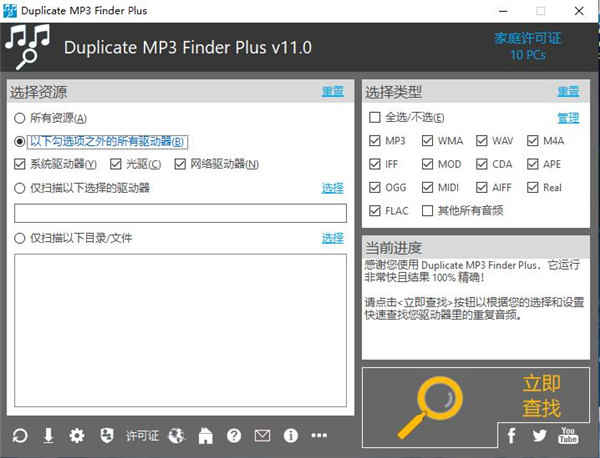
Task: Click the selected drives input field
Action: pyautogui.click(x=180, y=213)
